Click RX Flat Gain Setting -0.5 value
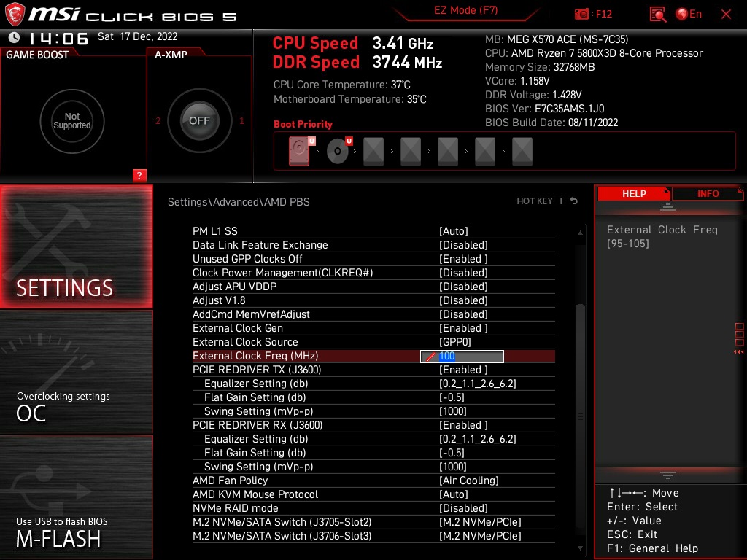The height and width of the screenshot is (560, 747). pyautogui.click(x=452, y=453)
